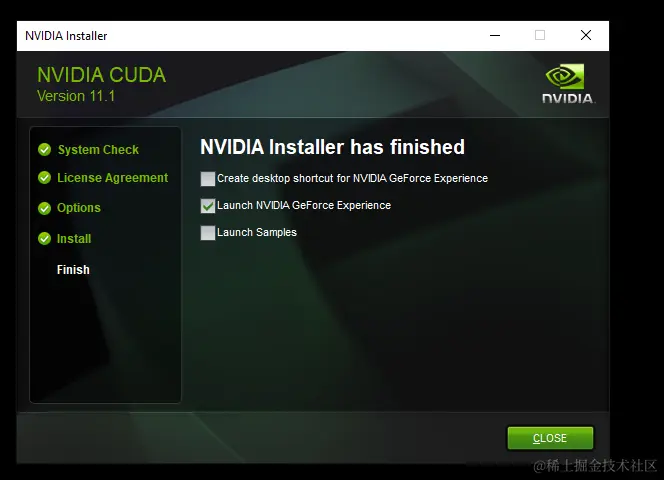This screenshot has width=664, height=480.
Task: Click the green CLOSE button
Action: [550, 438]
